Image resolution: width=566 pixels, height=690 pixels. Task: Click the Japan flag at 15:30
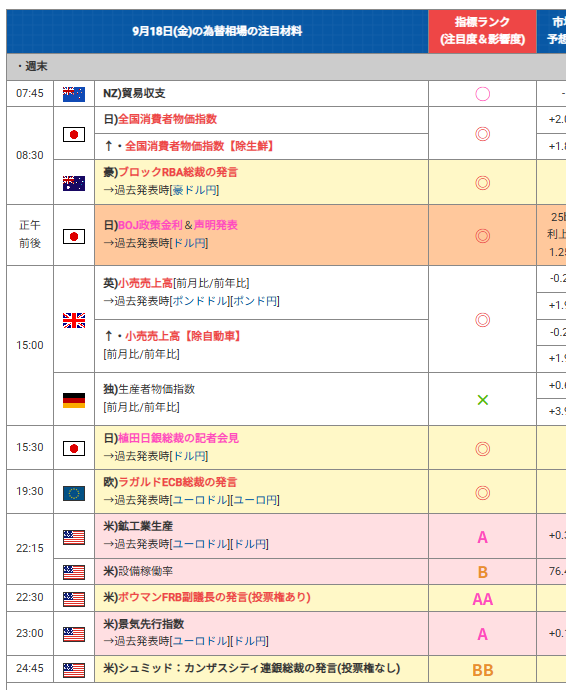74,448
